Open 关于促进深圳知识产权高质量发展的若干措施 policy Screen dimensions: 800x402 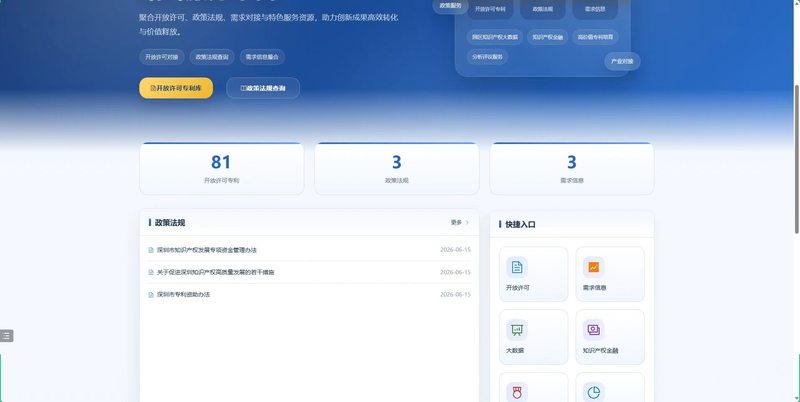click(215, 272)
